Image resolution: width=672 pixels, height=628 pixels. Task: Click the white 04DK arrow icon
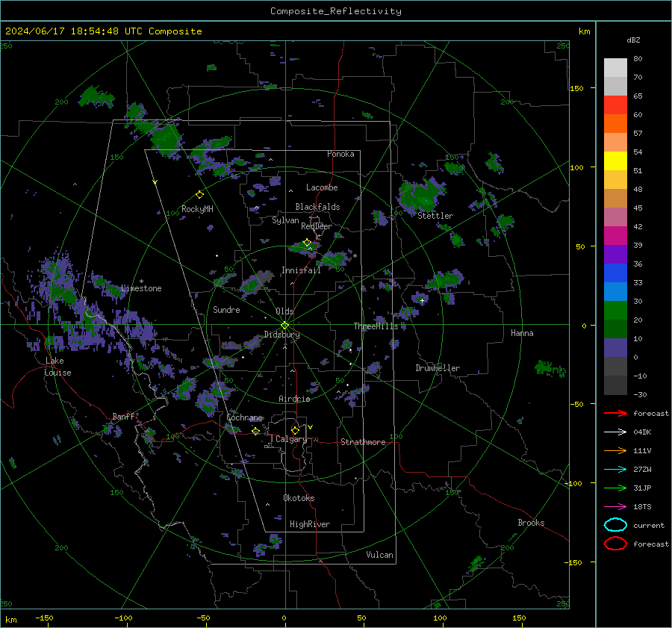click(615, 432)
